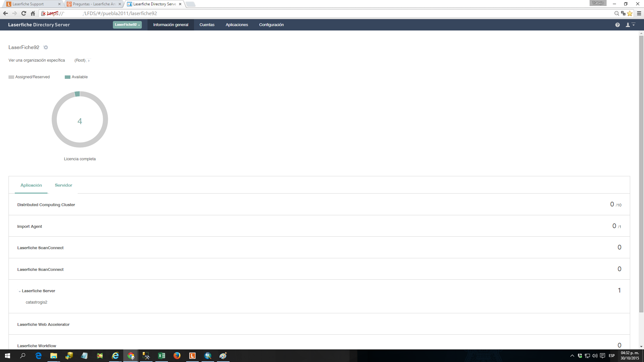Open Chrome hamburger menu icon
The width and height of the screenshot is (644, 362).
pyautogui.click(x=639, y=13)
